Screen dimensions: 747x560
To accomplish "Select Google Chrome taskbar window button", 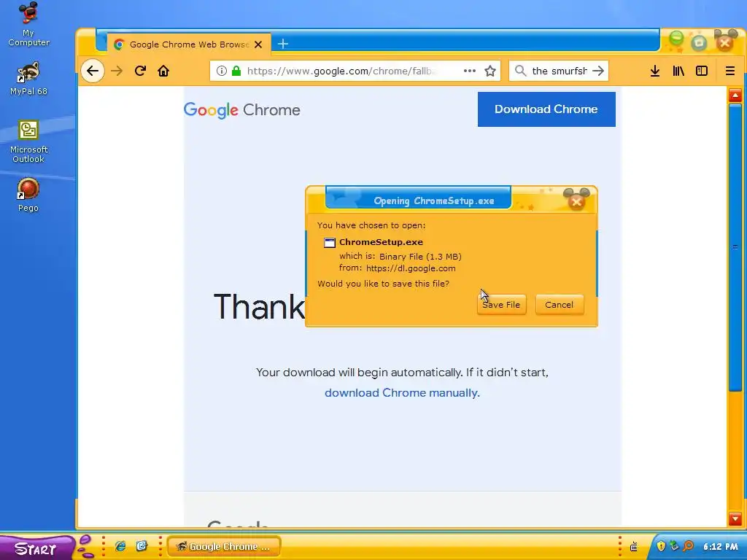I will (224, 547).
